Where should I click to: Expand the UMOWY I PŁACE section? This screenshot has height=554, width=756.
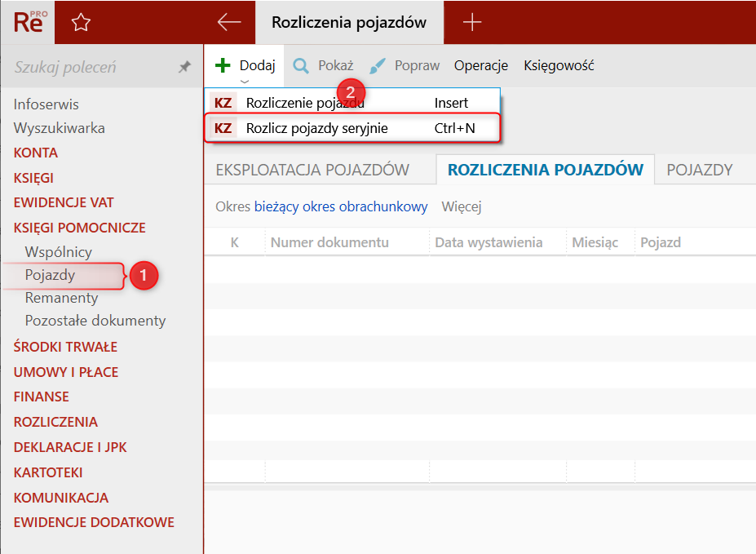click(x=66, y=372)
